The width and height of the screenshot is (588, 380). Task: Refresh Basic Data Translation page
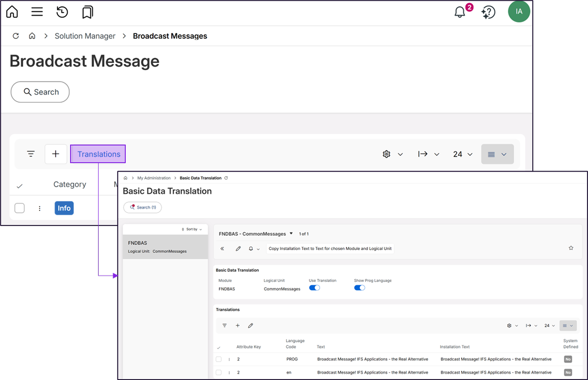point(226,178)
